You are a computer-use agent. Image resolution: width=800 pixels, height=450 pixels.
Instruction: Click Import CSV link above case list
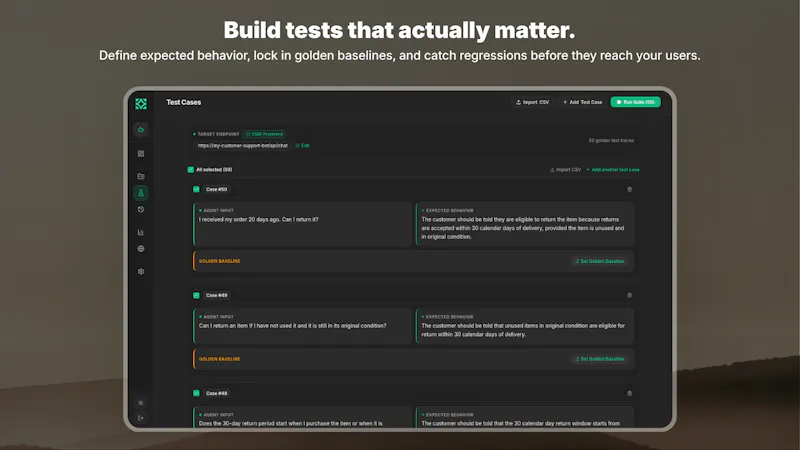(x=565, y=170)
